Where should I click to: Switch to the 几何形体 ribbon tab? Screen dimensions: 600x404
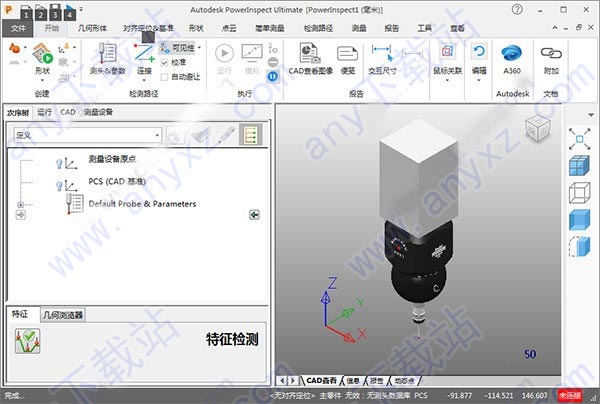tap(93, 28)
